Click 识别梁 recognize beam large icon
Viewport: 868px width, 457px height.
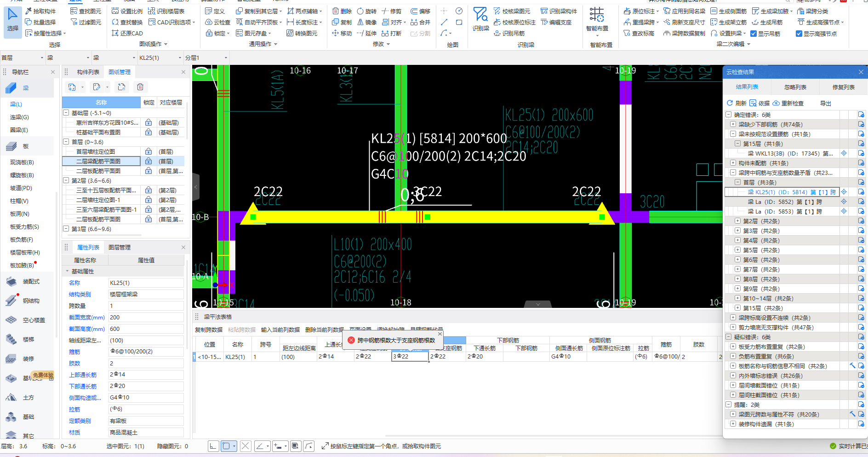point(480,19)
